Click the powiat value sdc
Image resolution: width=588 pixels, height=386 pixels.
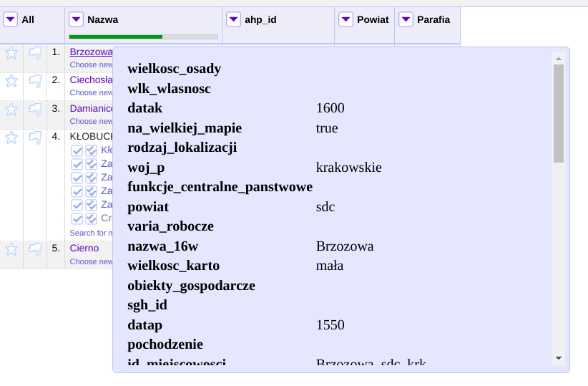point(325,207)
